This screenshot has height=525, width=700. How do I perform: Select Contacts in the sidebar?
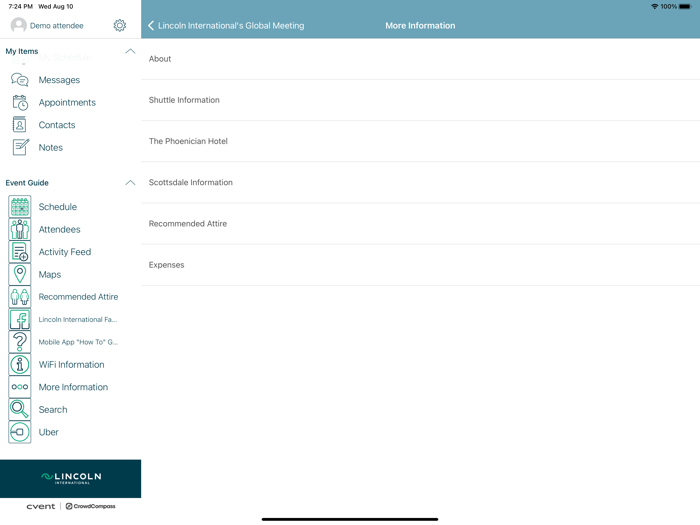tap(57, 125)
